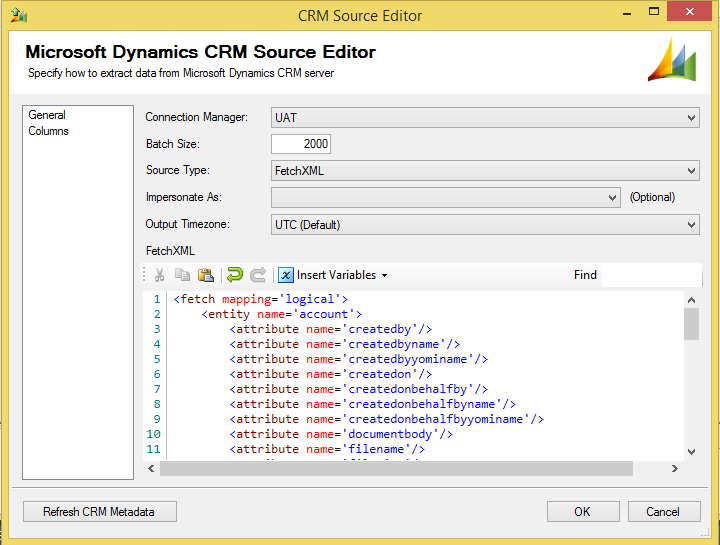Viewport: 720px width, 545px height.
Task: Click the Cut scissors icon
Action: (159, 275)
